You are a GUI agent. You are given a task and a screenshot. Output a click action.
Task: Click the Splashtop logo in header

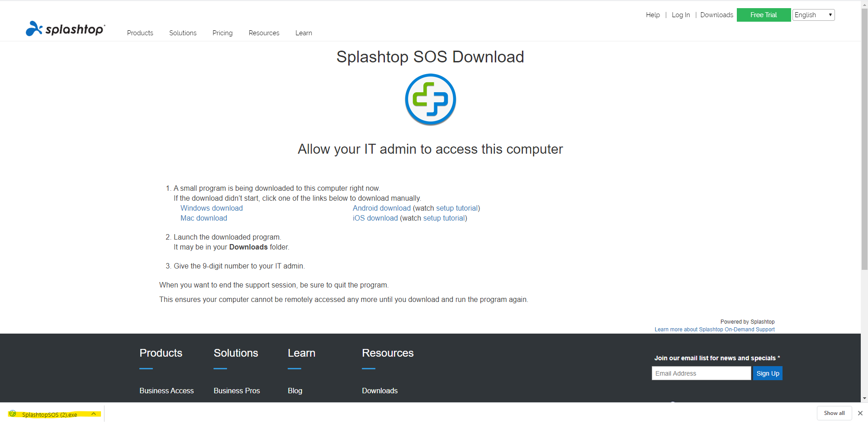(x=66, y=29)
